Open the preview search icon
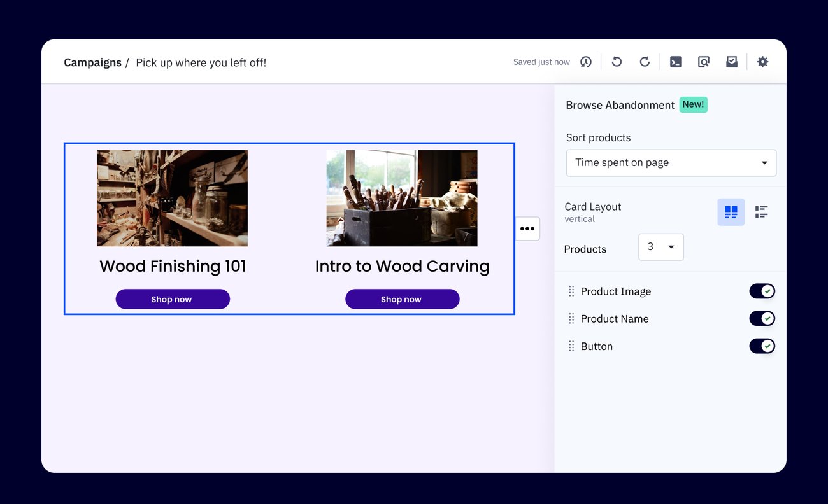Viewport: 828px width, 504px height. click(704, 62)
